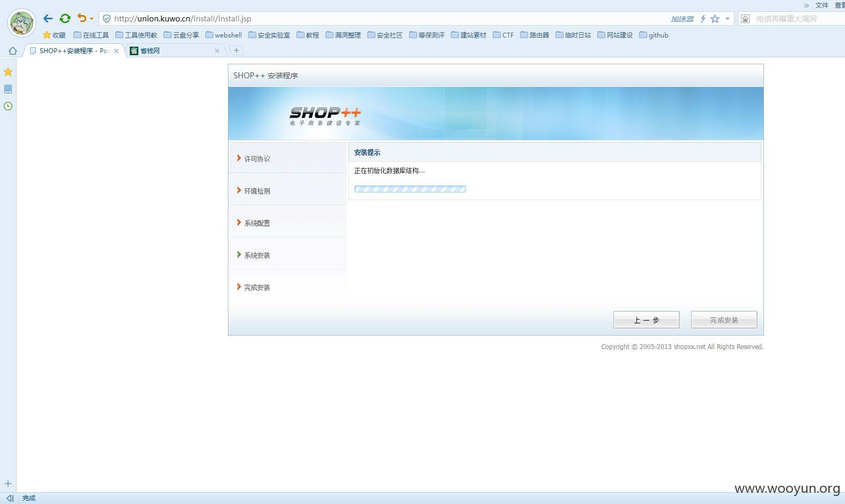This screenshot has width=845, height=504.
Task: Click the 安装提示 heading
Action: (367, 152)
